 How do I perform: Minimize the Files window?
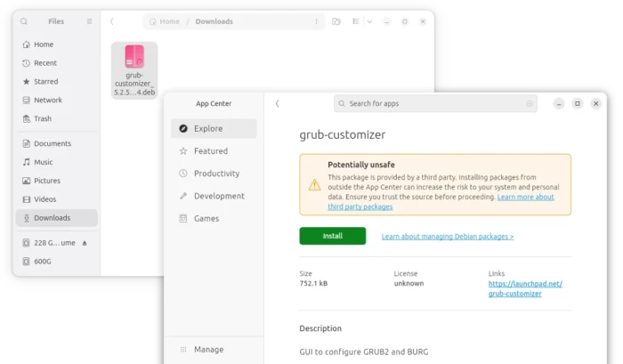(x=386, y=21)
